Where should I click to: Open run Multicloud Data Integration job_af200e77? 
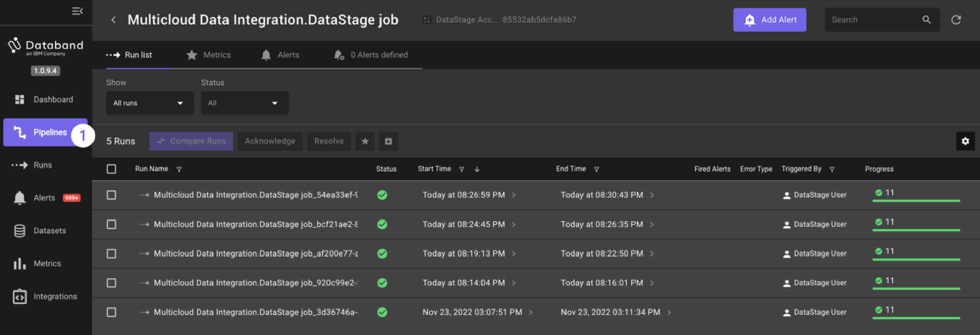point(256,253)
